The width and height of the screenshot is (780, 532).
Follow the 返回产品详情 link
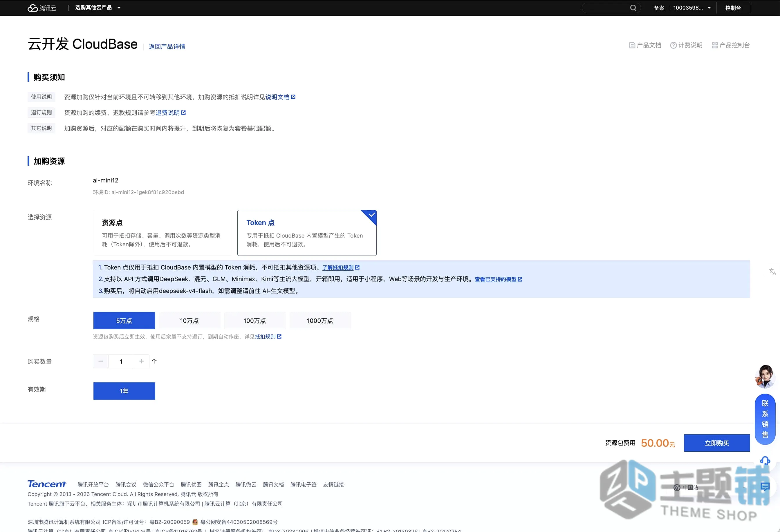[167, 46]
